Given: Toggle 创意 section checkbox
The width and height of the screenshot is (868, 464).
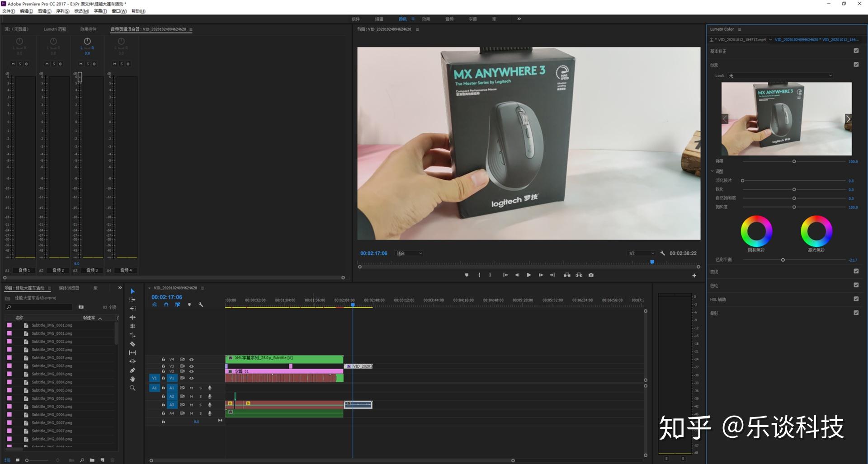Looking at the screenshot, I should [856, 65].
